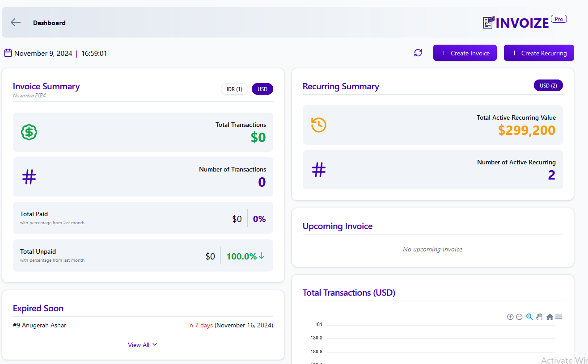The width and height of the screenshot is (588, 364).
Task: Select the USD currency pill in Invoice Summary
Action: (x=262, y=89)
